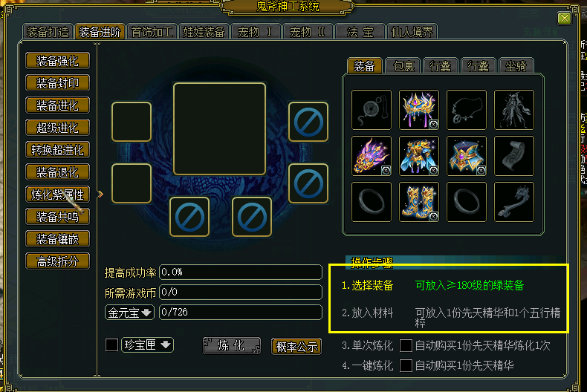Viewport: 587px width, 392px height.
Task: Select the golden crown helmet equipment icon
Action: pyautogui.click(x=419, y=110)
